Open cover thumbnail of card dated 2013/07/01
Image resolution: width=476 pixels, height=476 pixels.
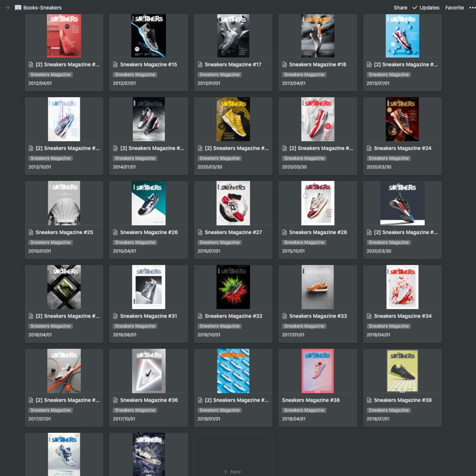click(402, 36)
